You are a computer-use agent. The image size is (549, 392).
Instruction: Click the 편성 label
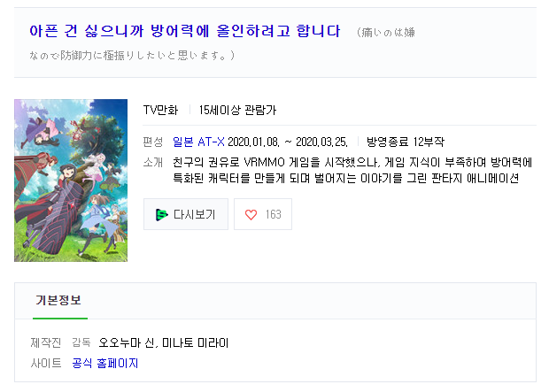click(x=153, y=142)
